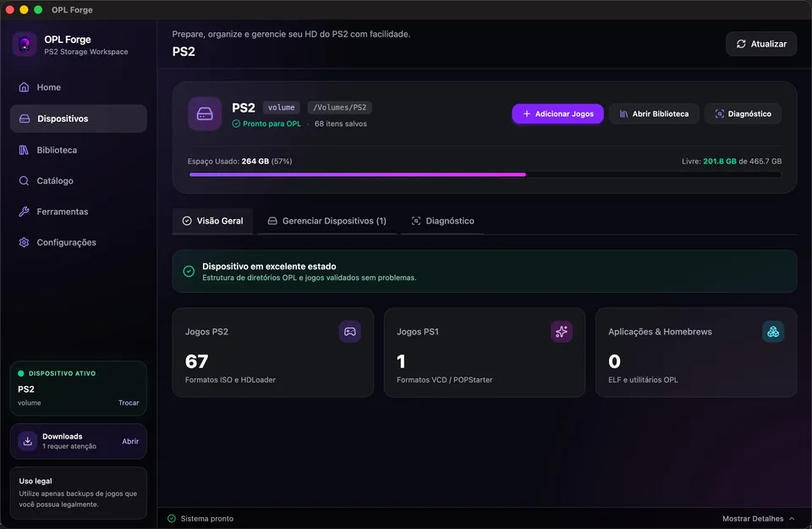
Task: Expand details with Mostrar Detalhes chevron
Action: [x=792, y=519]
